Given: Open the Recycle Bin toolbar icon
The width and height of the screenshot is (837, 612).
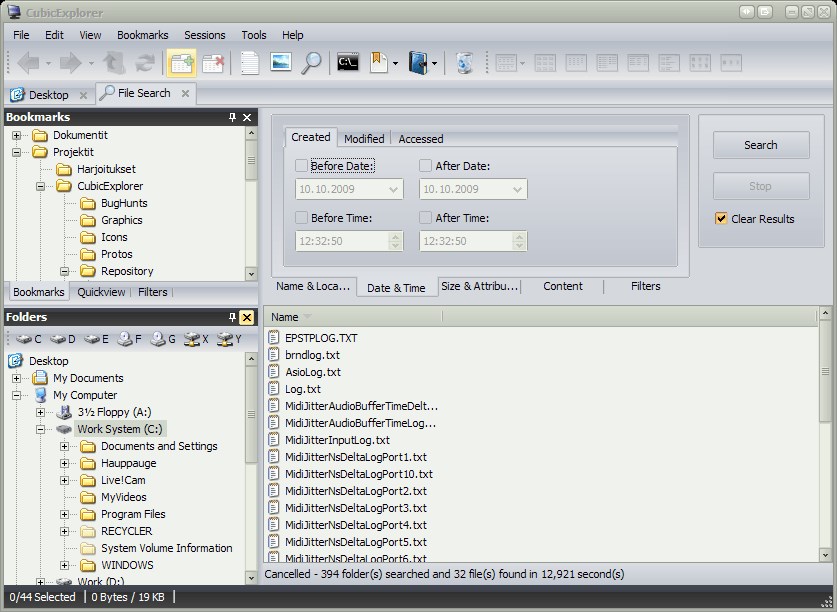Looking at the screenshot, I should point(464,63).
